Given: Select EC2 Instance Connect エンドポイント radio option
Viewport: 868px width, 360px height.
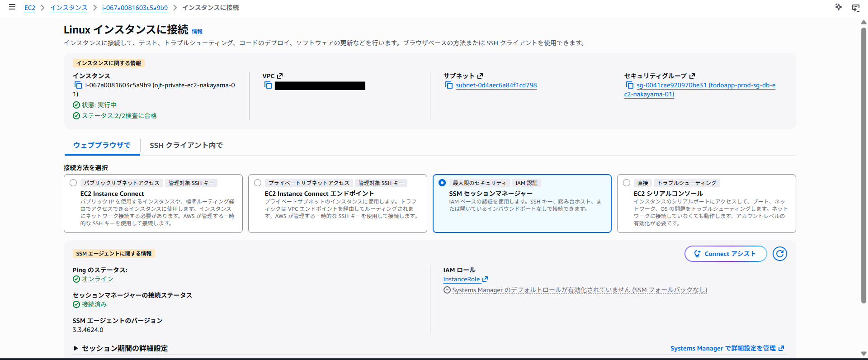Looking at the screenshot, I should point(258,183).
